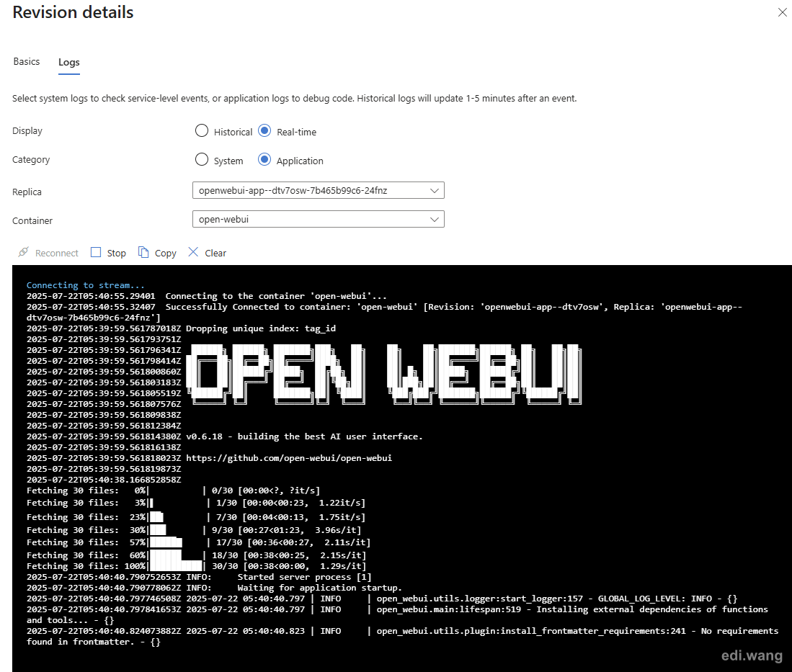The image size is (792, 672).
Task: Click the Replica field label
Action: pyautogui.click(x=27, y=192)
